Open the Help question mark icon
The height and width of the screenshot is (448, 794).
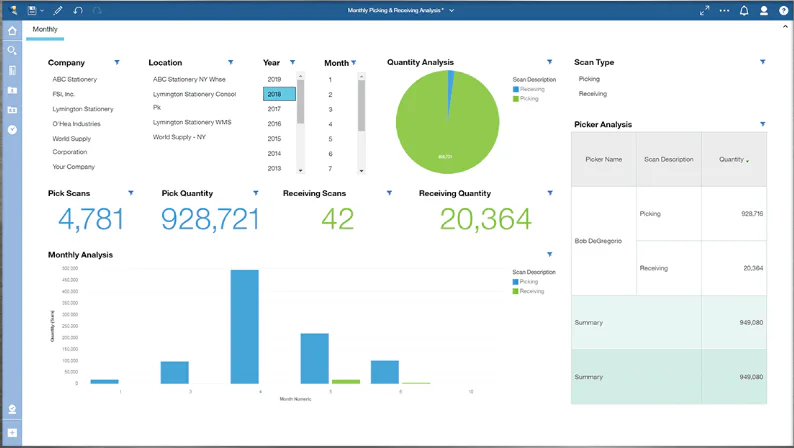(x=783, y=10)
